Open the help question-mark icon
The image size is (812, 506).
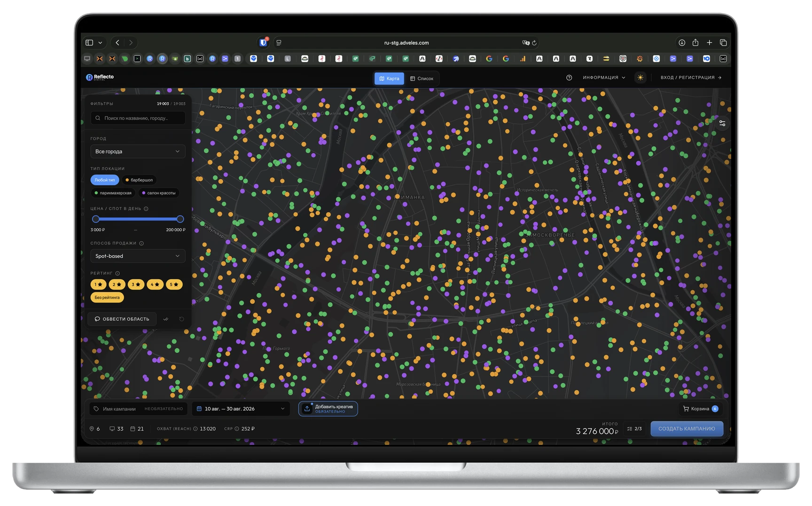pos(569,78)
